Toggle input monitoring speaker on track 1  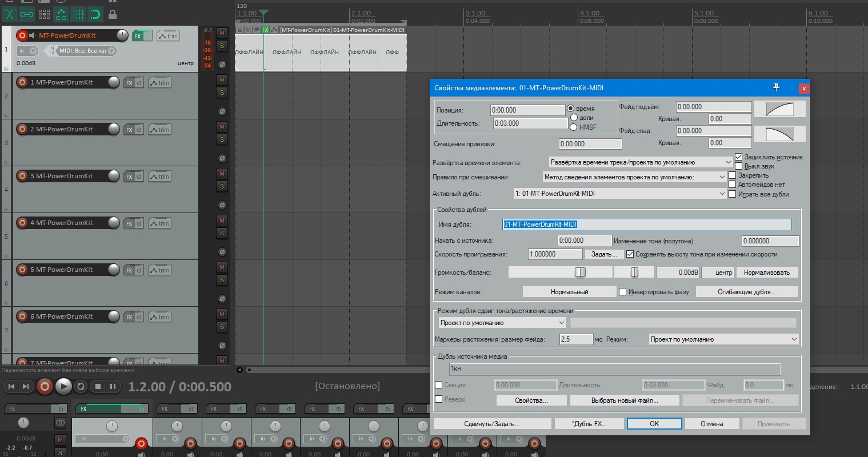tap(33, 35)
